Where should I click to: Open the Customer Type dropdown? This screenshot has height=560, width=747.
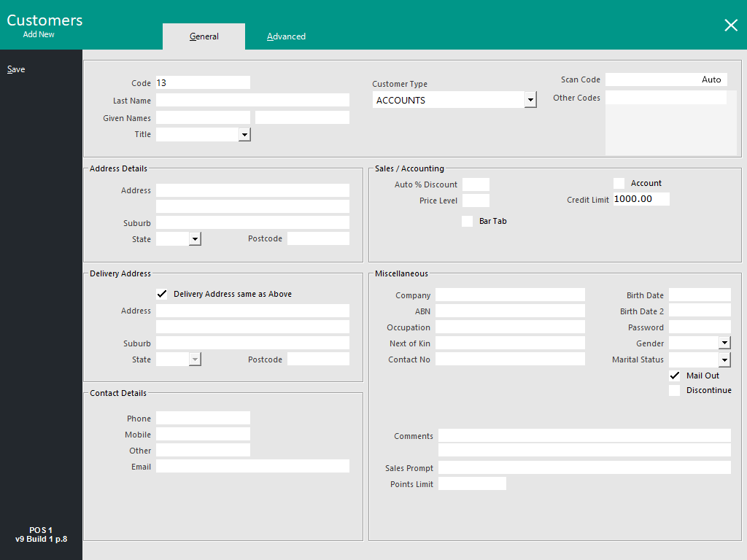click(530, 99)
